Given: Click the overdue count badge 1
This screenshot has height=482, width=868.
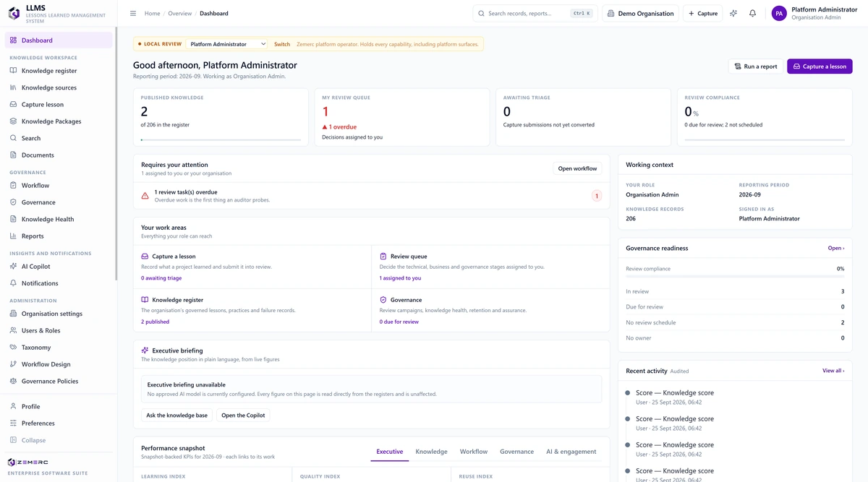Looking at the screenshot, I should click(597, 196).
